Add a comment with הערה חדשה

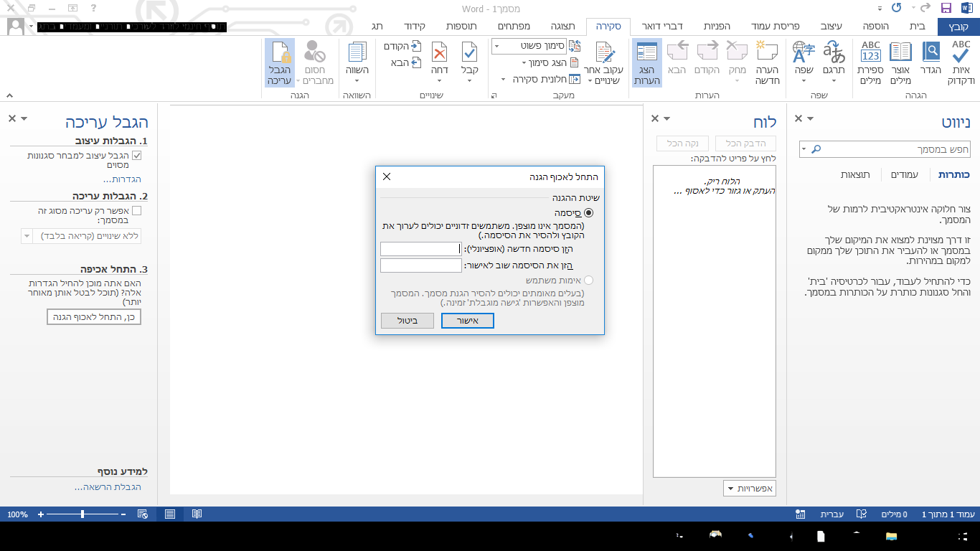[767, 63]
